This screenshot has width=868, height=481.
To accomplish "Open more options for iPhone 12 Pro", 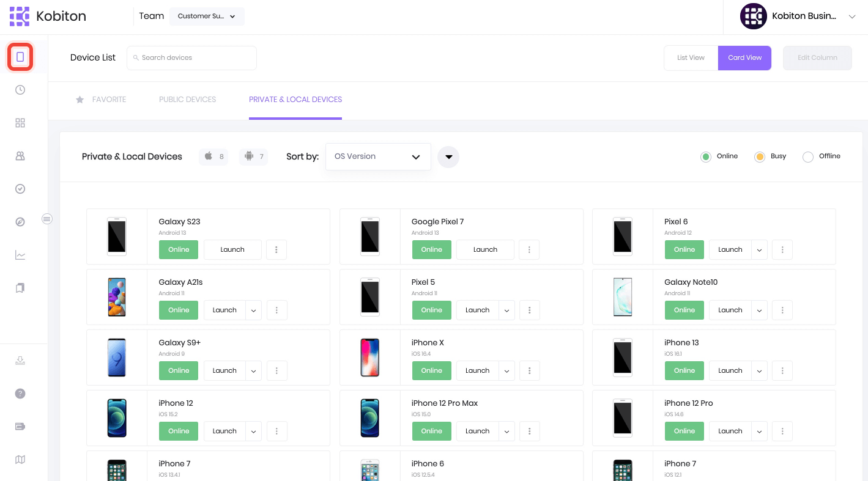I will tap(782, 431).
